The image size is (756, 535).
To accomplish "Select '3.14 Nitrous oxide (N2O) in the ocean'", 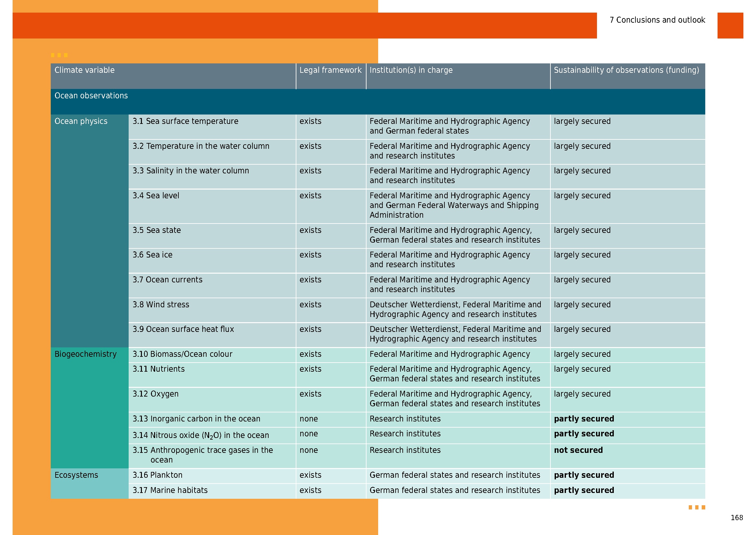I will (x=201, y=435).
